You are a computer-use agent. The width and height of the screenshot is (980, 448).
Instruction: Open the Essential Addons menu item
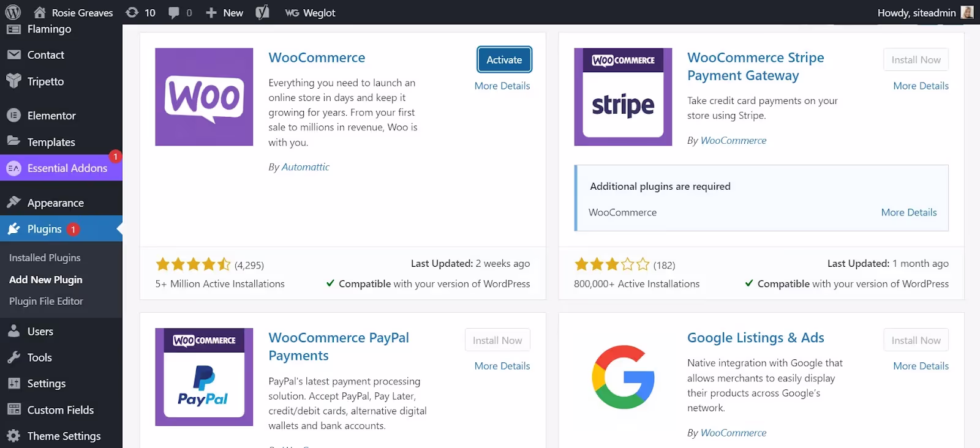(67, 168)
